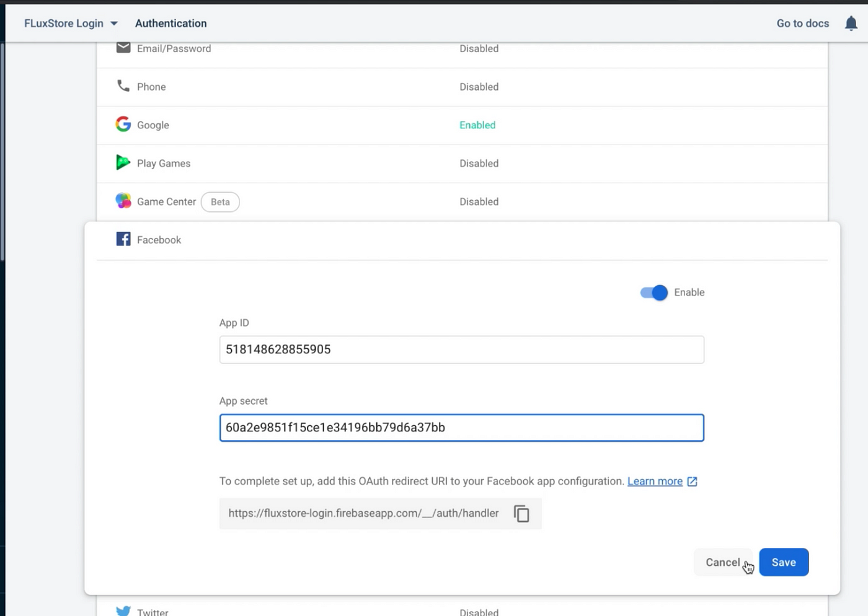868x616 pixels.
Task: Click the Disabled status for Play Games
Action: (479, 164)
